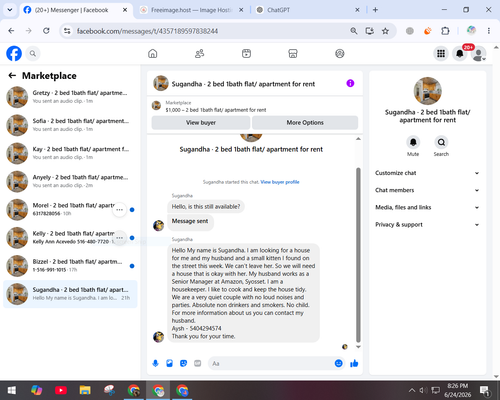
Task: Click the chat scrollbar up arrow
Action: pos(358,139)
